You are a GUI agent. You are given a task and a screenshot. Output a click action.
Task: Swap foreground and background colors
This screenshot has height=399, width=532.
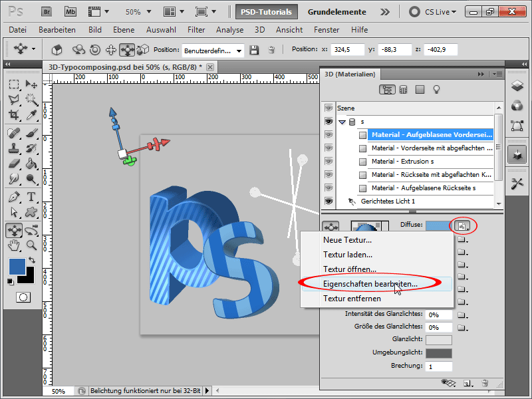(x=32, y=260)
